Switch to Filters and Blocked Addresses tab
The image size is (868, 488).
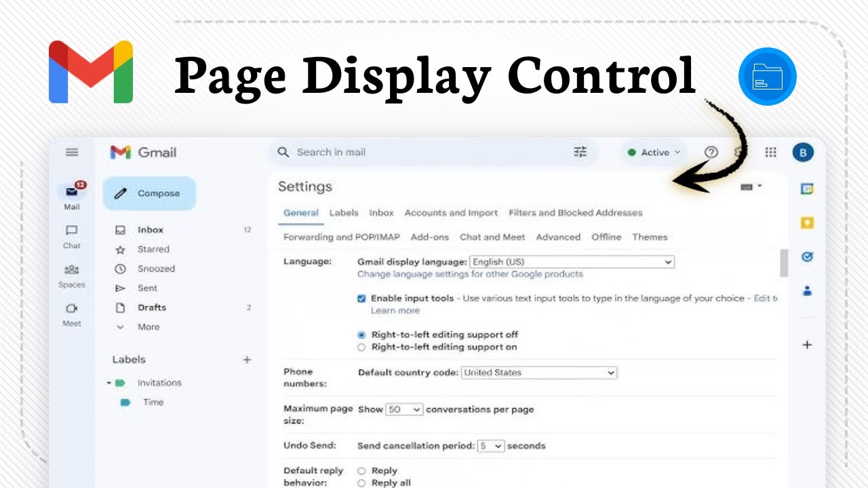575,213
